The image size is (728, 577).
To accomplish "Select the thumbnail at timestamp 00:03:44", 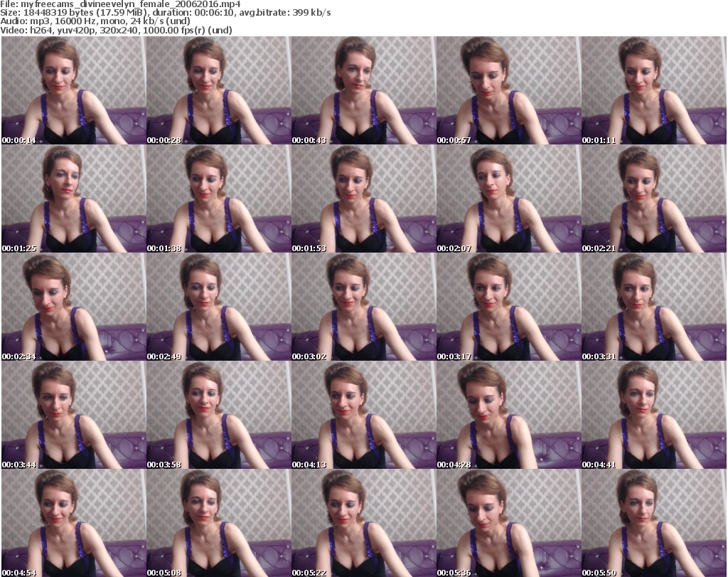I will coord(74,415).
